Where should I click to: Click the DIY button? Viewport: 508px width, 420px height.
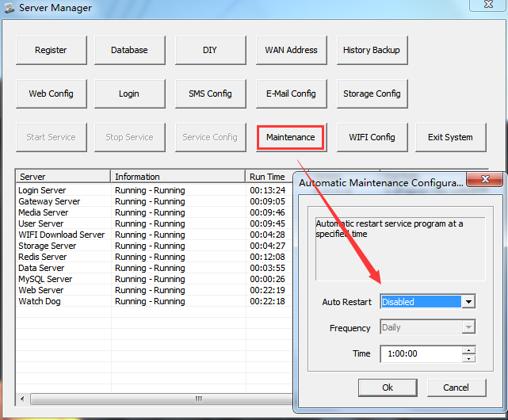coord(210,50)
